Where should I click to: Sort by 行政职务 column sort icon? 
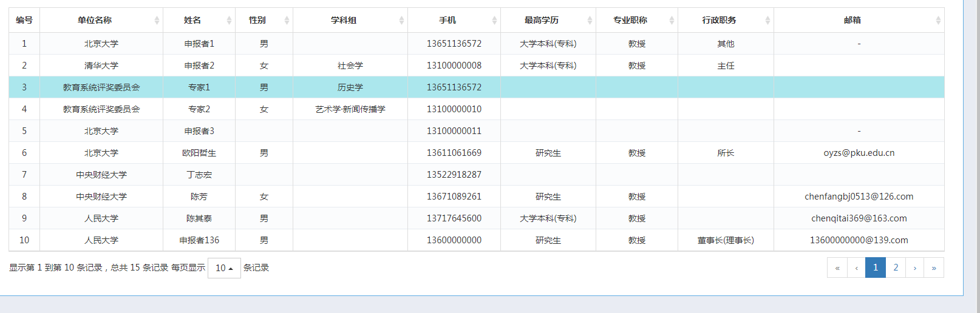pos(767,21)
